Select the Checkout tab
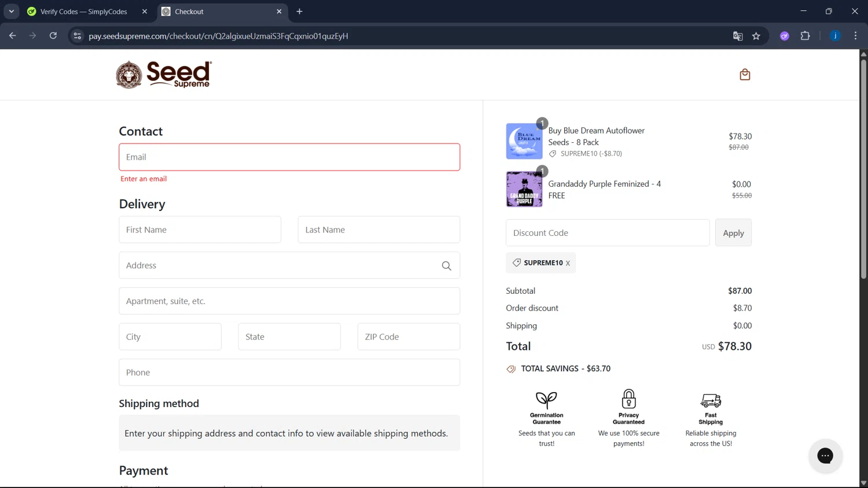The image size is (868, 488). pos(223,12)
